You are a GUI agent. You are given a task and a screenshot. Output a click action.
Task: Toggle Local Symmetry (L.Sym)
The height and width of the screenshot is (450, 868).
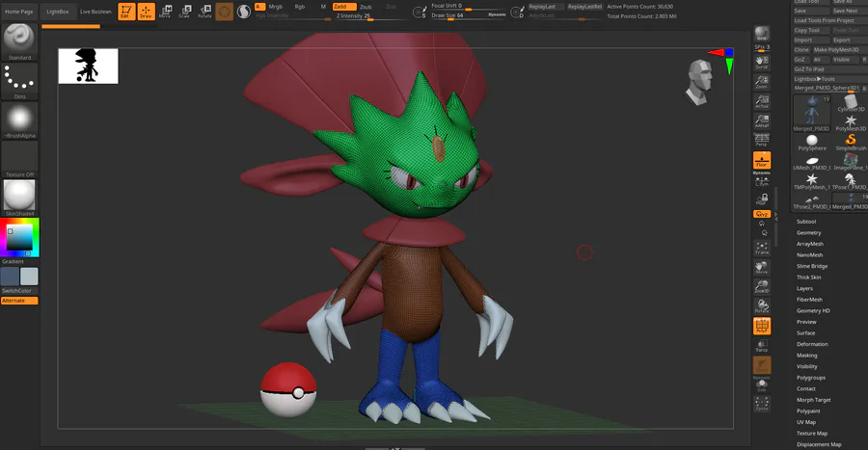pyautogui.click(x=762, y=180)
